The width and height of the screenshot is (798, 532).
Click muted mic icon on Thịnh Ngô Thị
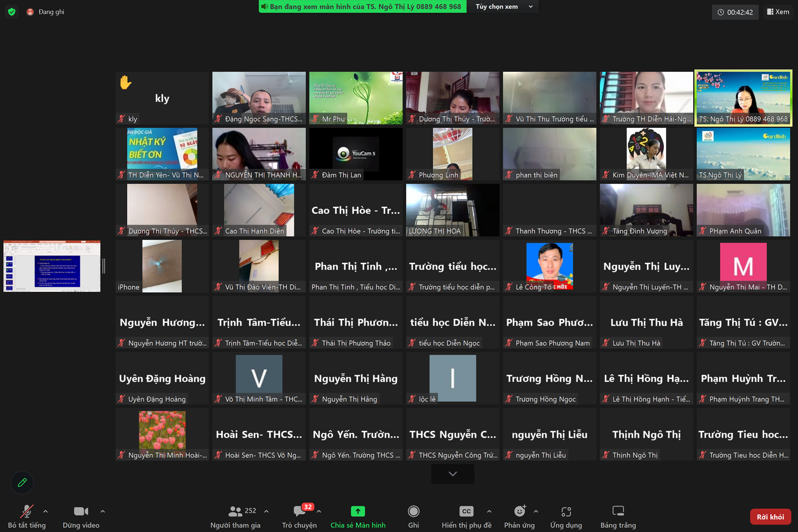606,455
